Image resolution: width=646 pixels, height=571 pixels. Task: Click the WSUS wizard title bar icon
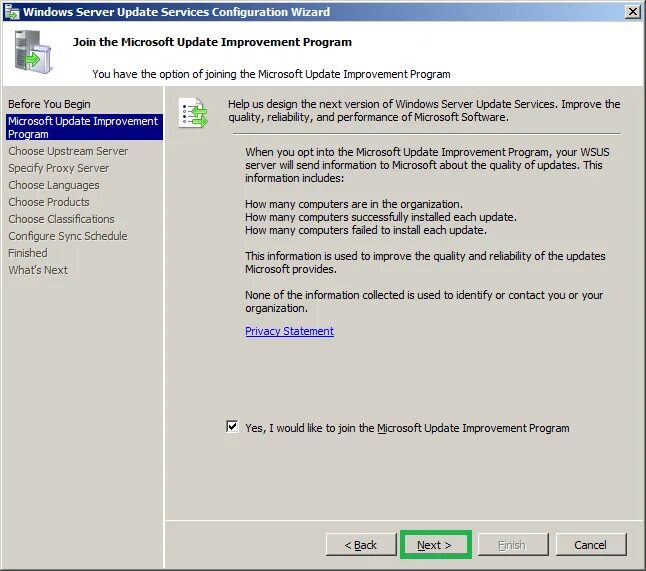(12, 12)
